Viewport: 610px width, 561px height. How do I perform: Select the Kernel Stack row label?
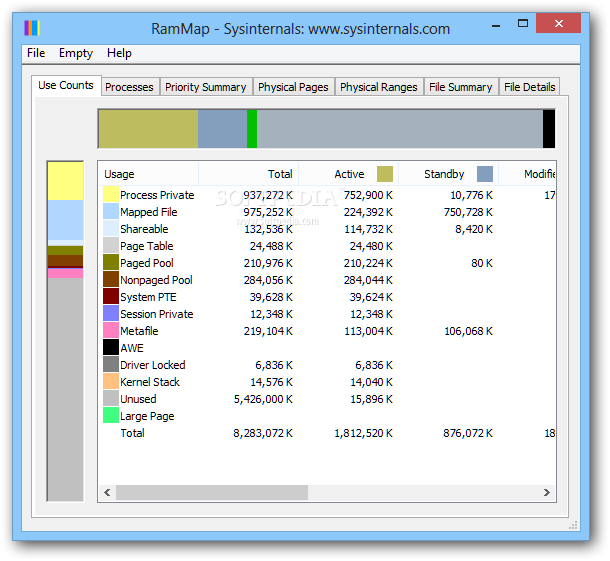150,382
